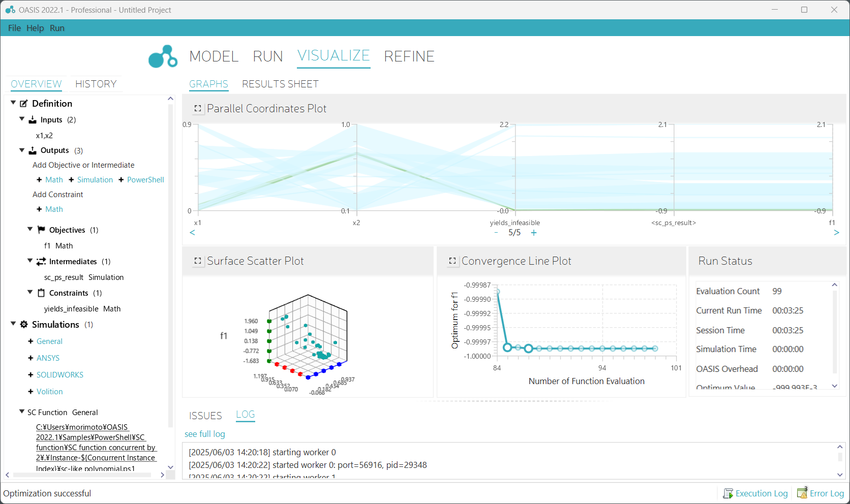Expand the Parallel Coordinates Plot to fullscreen

click(x=198, y=109)
